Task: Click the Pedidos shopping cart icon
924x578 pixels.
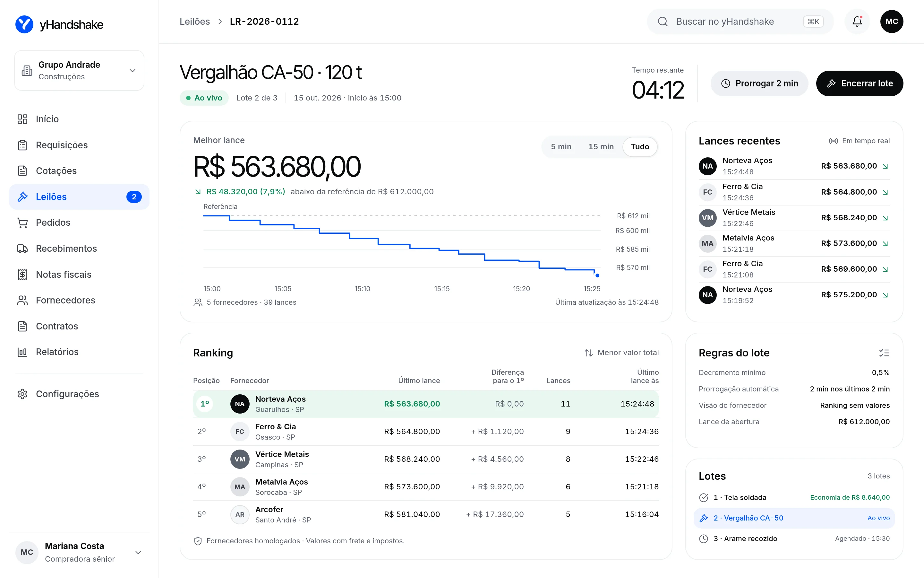Action: tap(22, 223)
